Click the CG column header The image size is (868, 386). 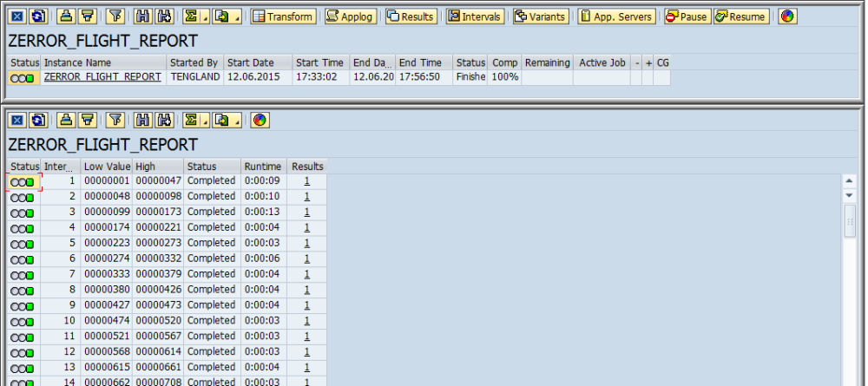coord(662,62)
